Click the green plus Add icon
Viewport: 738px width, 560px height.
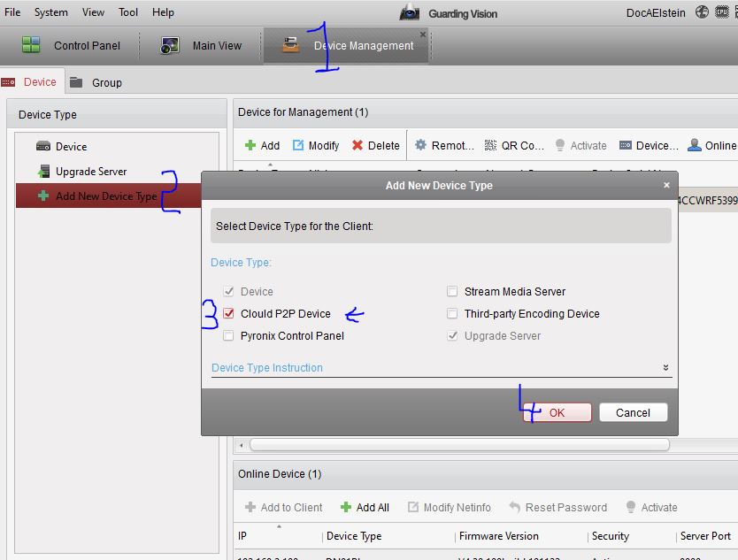click(x=250, y=145)
